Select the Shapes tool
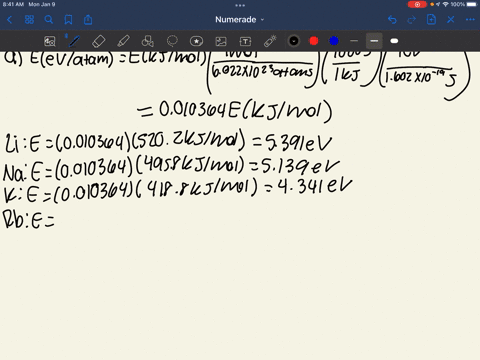This screenshot has height=360, width=480. [x=148, y=41]
